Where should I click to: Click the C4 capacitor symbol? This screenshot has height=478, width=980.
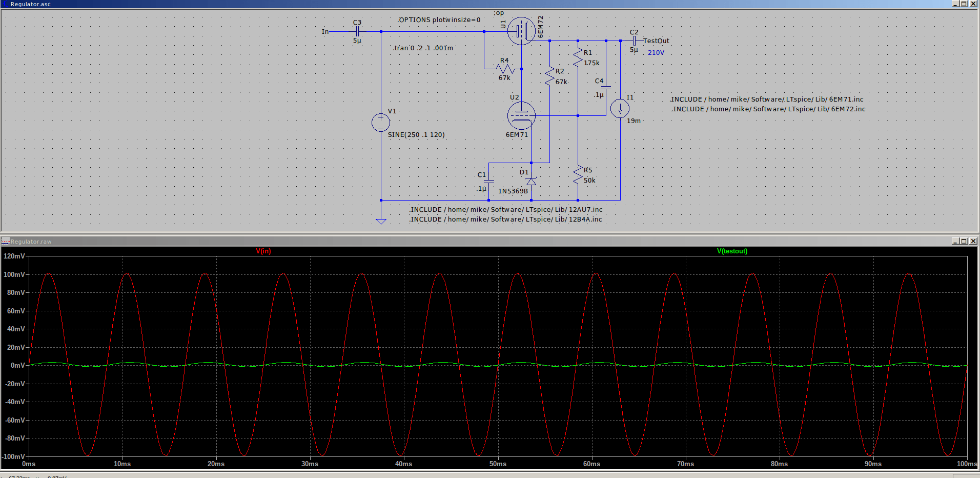pyautogui.click(x=606, y=88)
